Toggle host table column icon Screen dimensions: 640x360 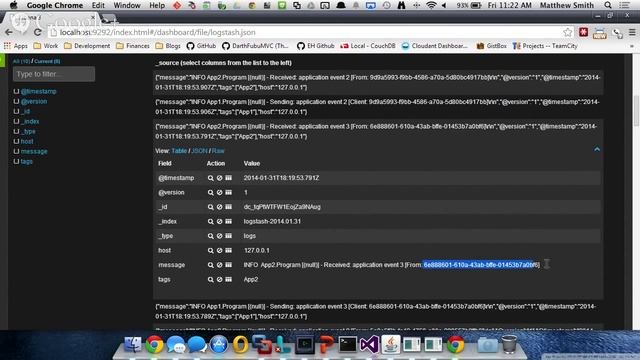pos(229,251)
